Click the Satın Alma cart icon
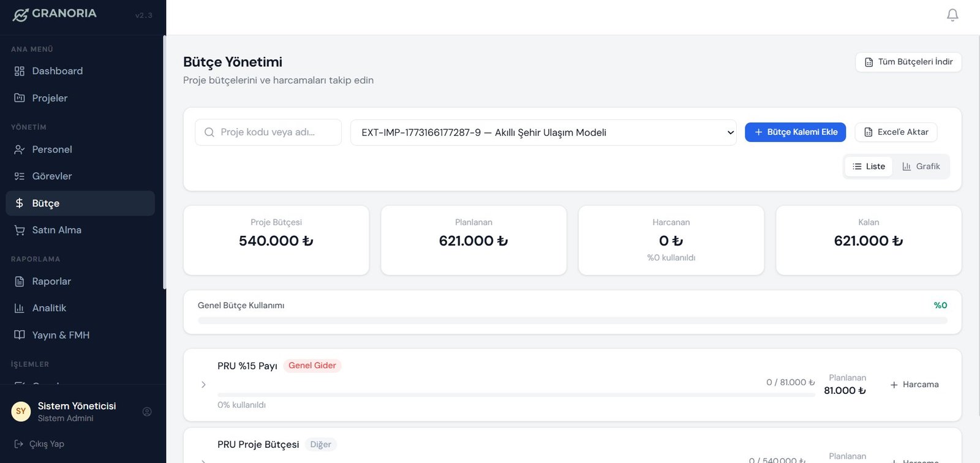This screenshot has height=463, width=980. [20, 230]
